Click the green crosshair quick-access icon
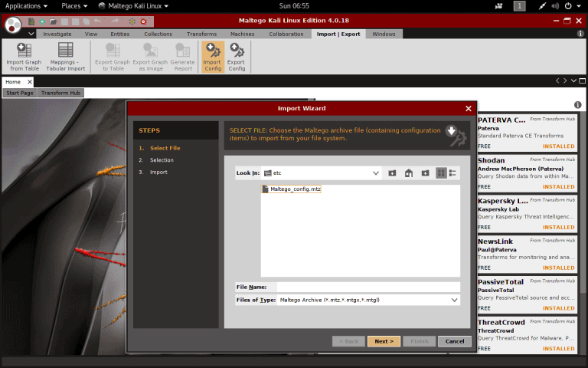The height and width of the screenshot is (368, 588). pyautogui.click(x=42, y=21)
